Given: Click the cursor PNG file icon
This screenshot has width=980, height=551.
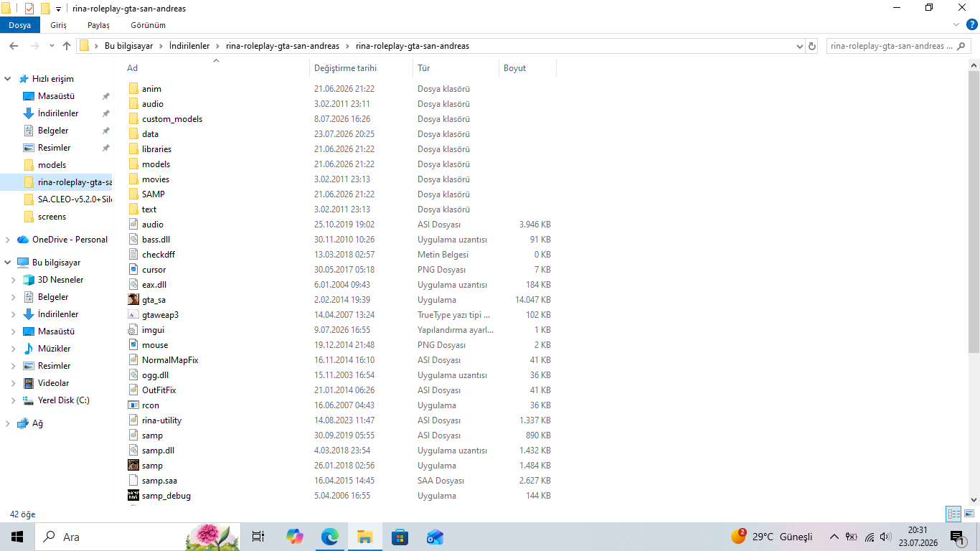Looking at the screenshot, I should point(133,270).
